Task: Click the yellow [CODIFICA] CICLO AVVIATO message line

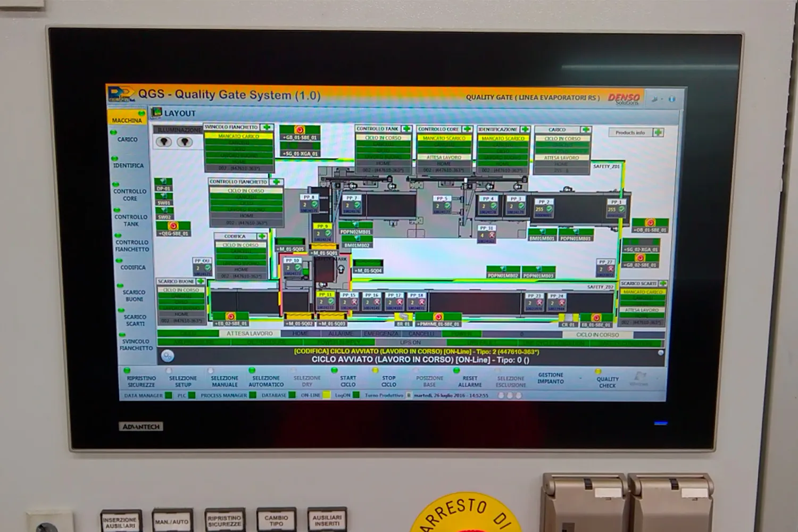Action: [417, 352]
